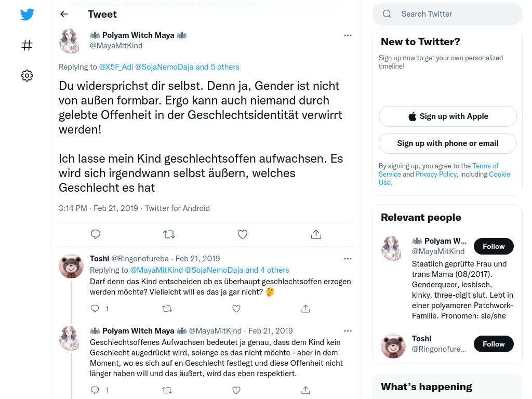Open the Explore hashtag icon
532x399 pixels.
(x=27, y=45)
